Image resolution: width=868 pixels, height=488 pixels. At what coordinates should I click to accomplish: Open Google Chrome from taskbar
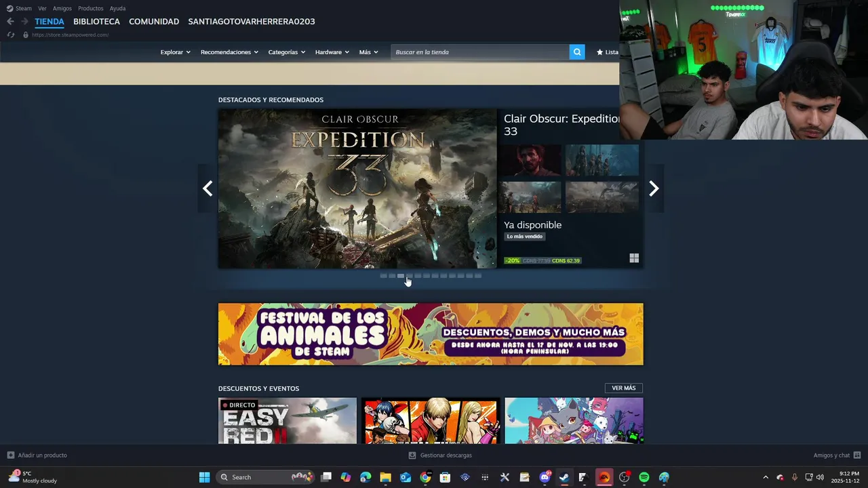pyautogui.click(x=425, y=477)
